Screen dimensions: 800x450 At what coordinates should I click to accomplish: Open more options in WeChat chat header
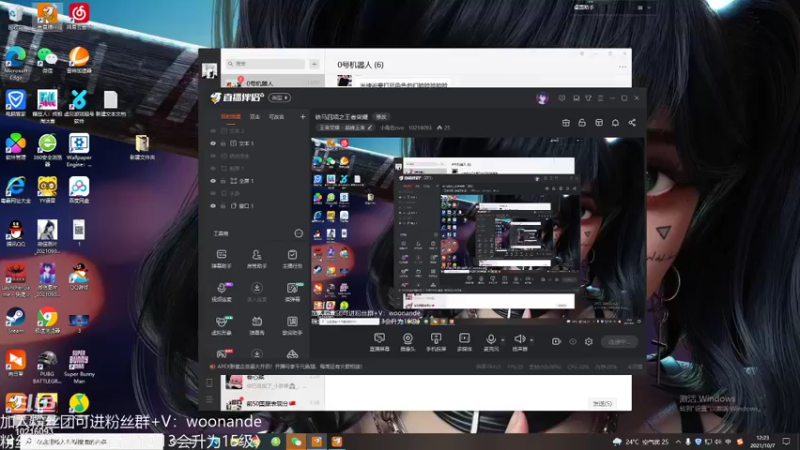click(622, 66)
